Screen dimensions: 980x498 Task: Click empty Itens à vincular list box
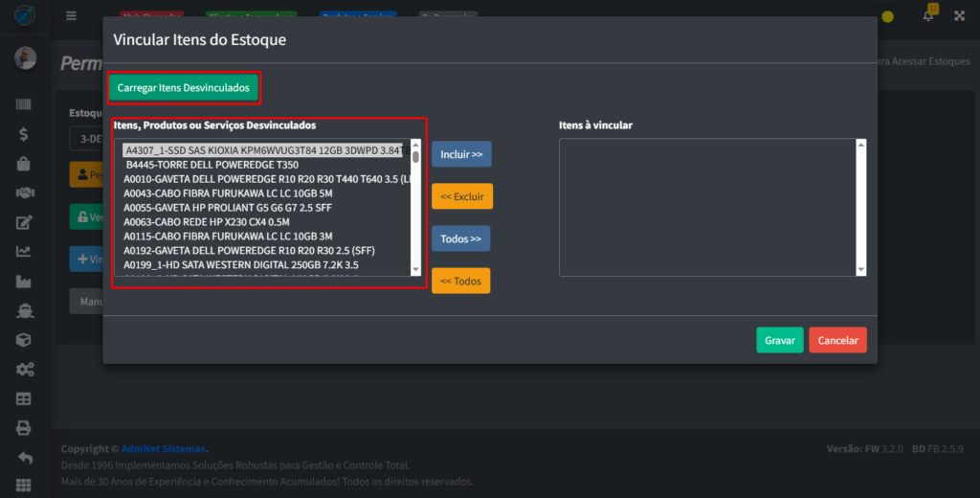pyautogui.click(x=706, y=207)
